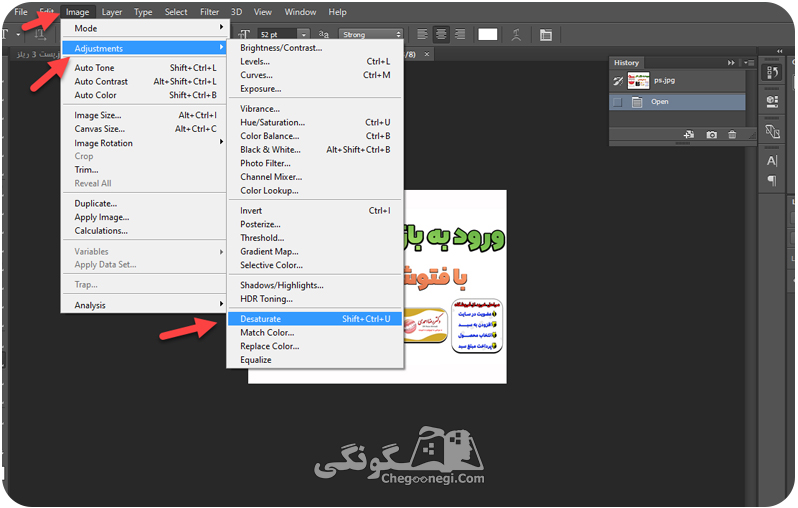Click the white text color swatch
Viewport: 798px width, 508px height.
tap(488, 34)
